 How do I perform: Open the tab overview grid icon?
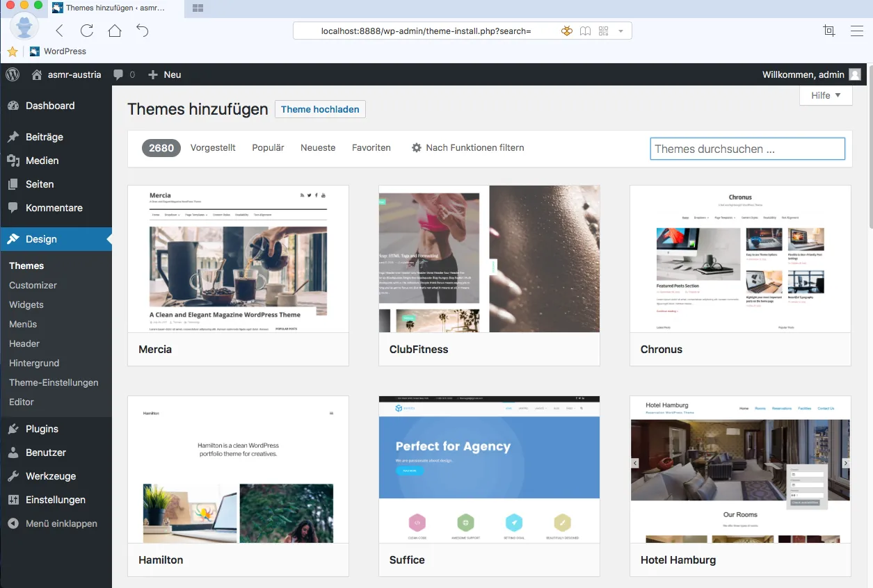click(x=198, y=8)
